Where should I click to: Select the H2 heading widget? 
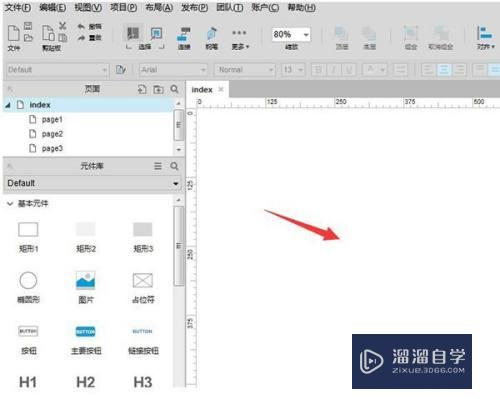coord(86,382)
